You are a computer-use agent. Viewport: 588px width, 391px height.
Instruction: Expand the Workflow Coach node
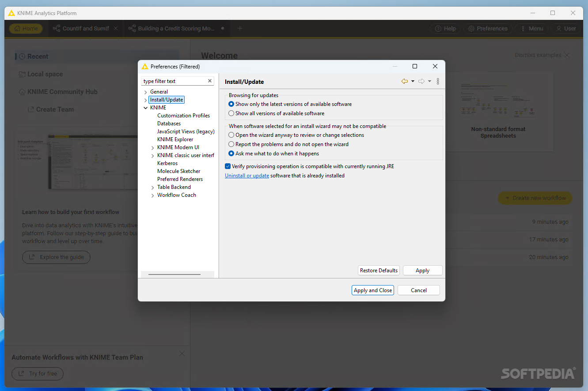tap(153, 195)
